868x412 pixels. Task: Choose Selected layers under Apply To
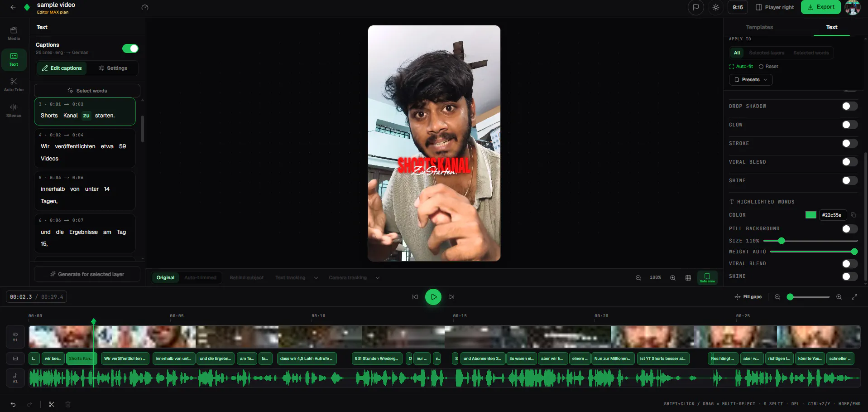tap(767, 53)
